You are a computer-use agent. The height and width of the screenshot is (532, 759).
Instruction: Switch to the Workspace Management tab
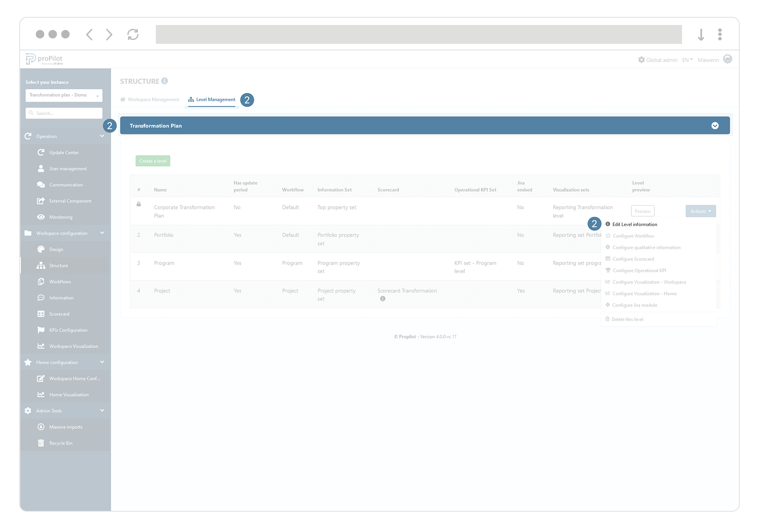[150, 100]
